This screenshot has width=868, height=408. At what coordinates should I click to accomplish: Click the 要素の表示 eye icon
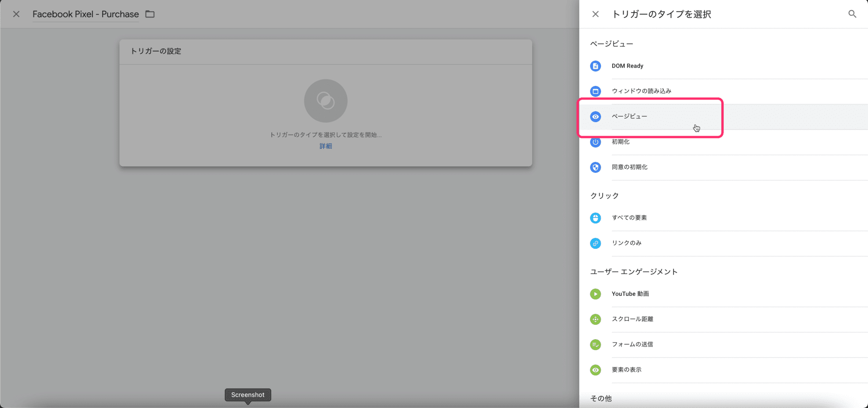[596, 370]
